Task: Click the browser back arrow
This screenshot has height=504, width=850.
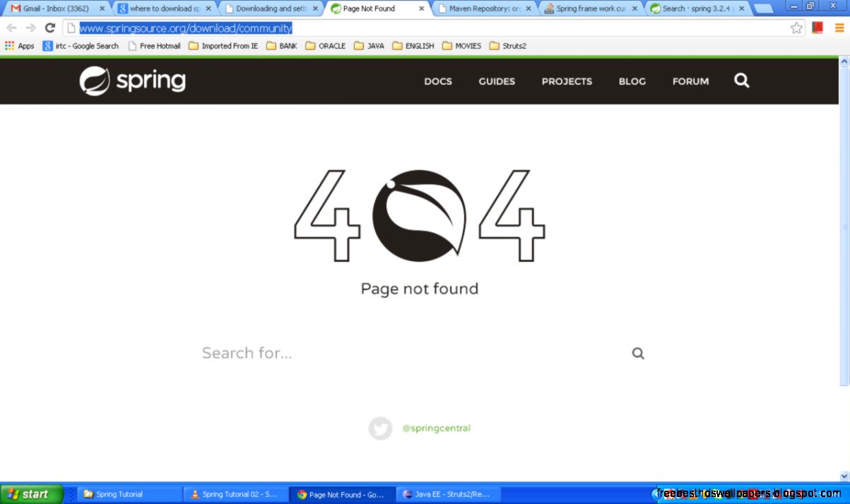Action: (x=11, y=28)
